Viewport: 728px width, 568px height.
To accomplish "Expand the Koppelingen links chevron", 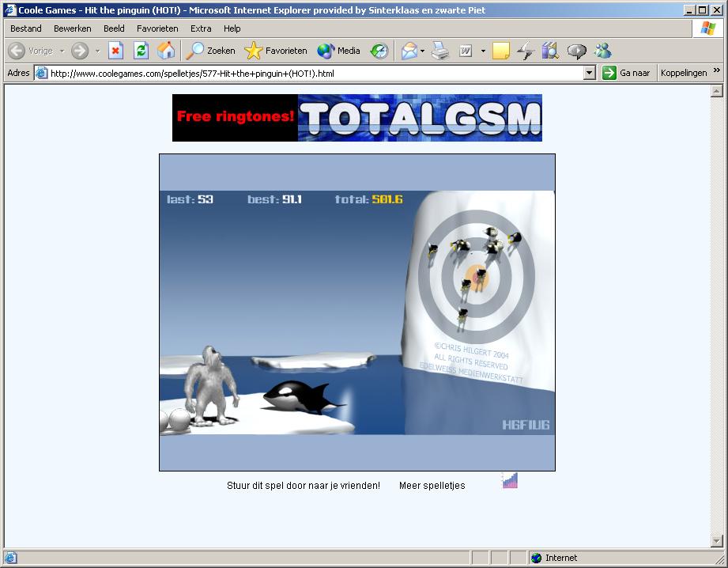I will coord(716,70).
